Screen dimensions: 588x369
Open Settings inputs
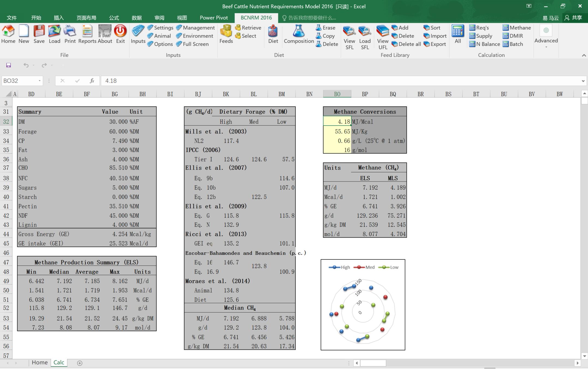[x=160, y=28]
